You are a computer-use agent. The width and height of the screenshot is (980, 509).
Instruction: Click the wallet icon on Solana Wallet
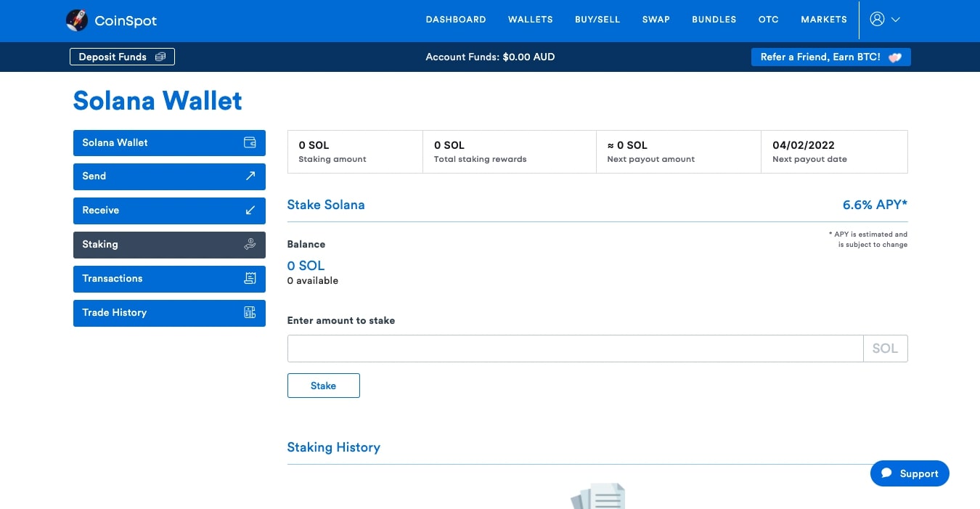pyautogui.click(x=250, y=142)
